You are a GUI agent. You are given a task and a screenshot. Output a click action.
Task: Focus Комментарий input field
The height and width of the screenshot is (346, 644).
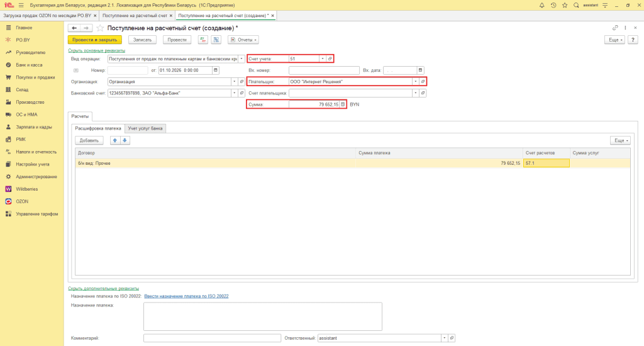coord(212,338)
